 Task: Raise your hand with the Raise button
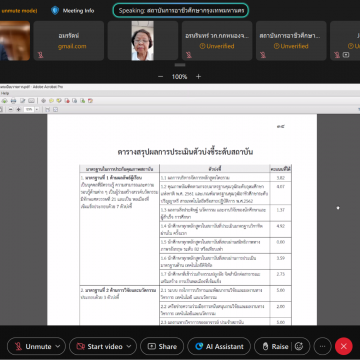275,347
